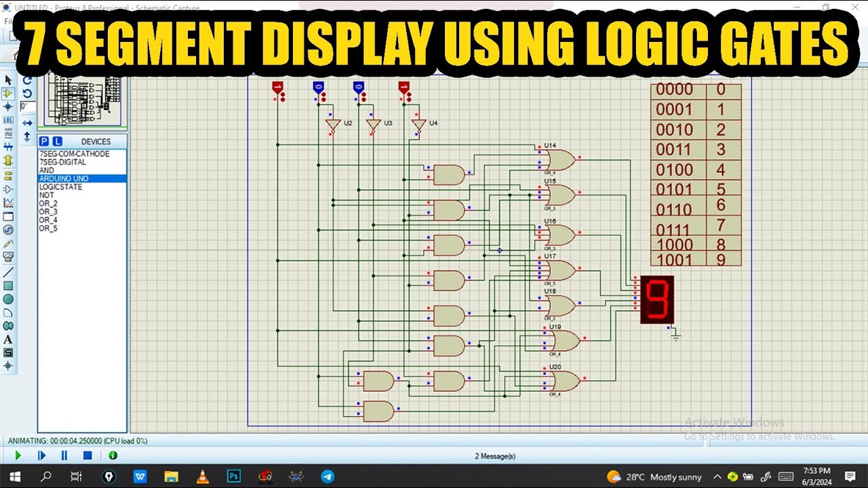Select the 2D arc drawing tool
Screen dimensions: 868x488
point(8,312)
